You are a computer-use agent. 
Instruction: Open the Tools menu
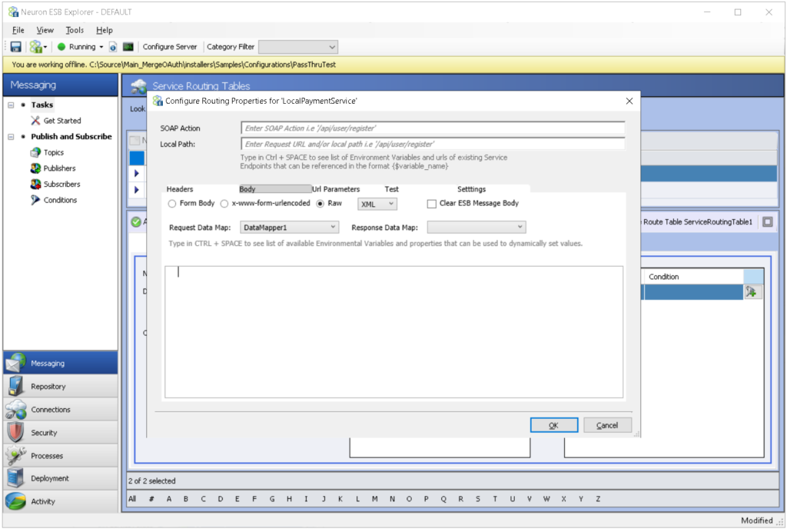[x=74, y=30]
